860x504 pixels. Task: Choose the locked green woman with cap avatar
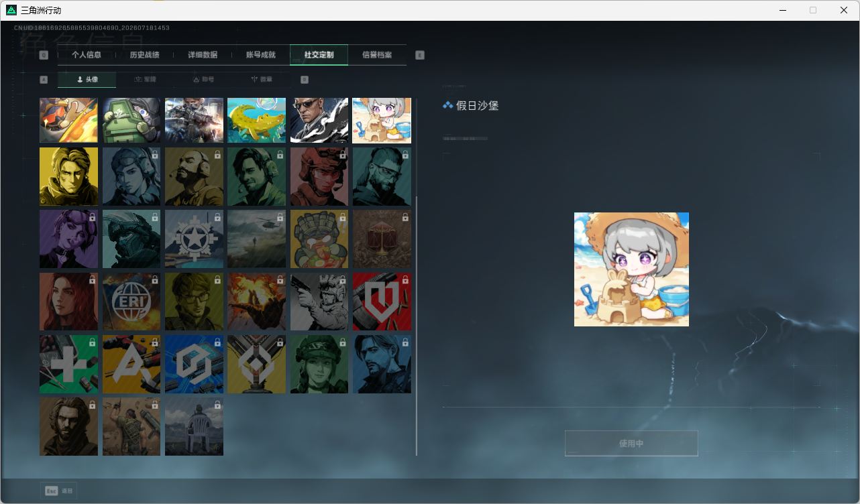319,364
